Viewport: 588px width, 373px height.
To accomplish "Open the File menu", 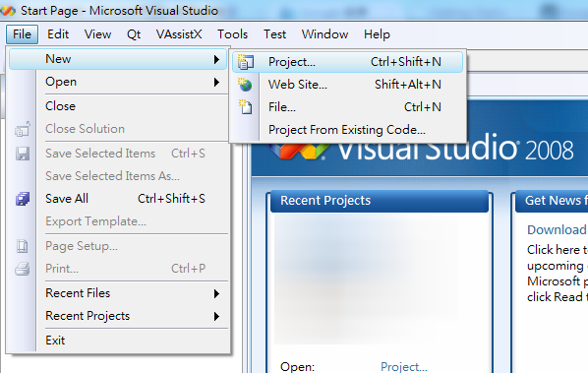I will tap(23, 34).
